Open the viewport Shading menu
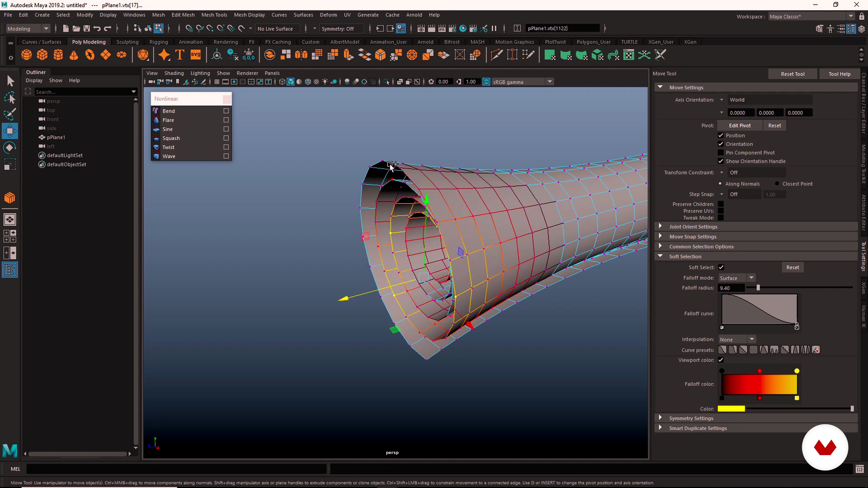Screen dimensions: 868x488 (174, 73)
